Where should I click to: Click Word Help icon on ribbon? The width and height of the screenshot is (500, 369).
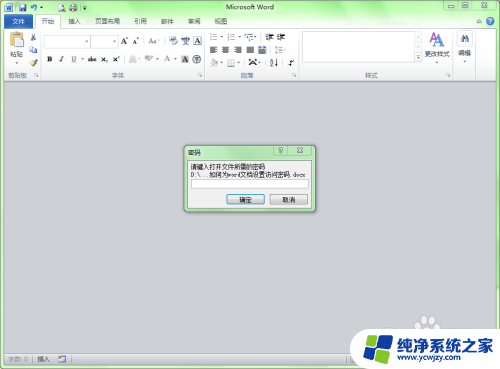[490, 21]
